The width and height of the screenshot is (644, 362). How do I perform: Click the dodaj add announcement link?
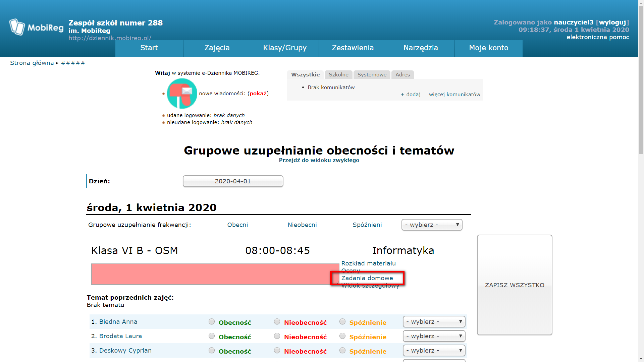(x=411, y=95)
